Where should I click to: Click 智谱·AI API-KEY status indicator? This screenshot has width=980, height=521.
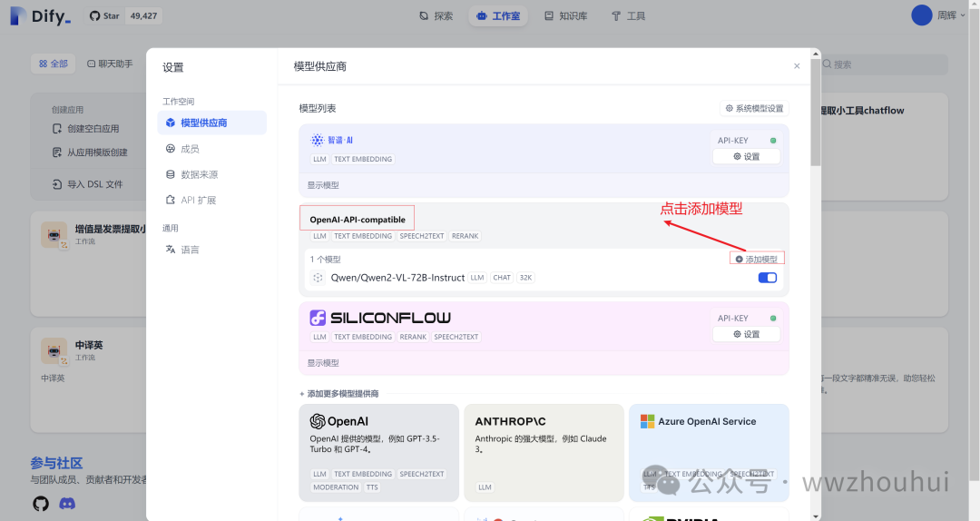point(773,141)
